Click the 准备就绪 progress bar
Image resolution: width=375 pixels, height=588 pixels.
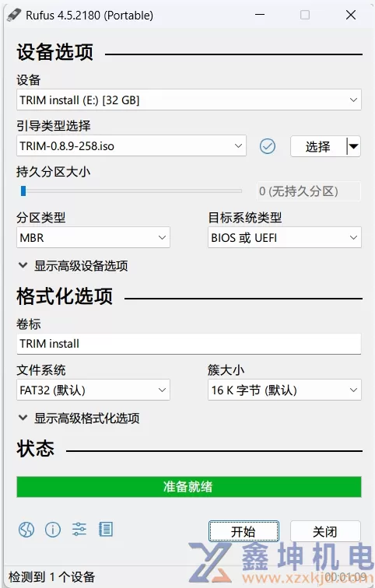pyautogui.click(x=189, y=487)
